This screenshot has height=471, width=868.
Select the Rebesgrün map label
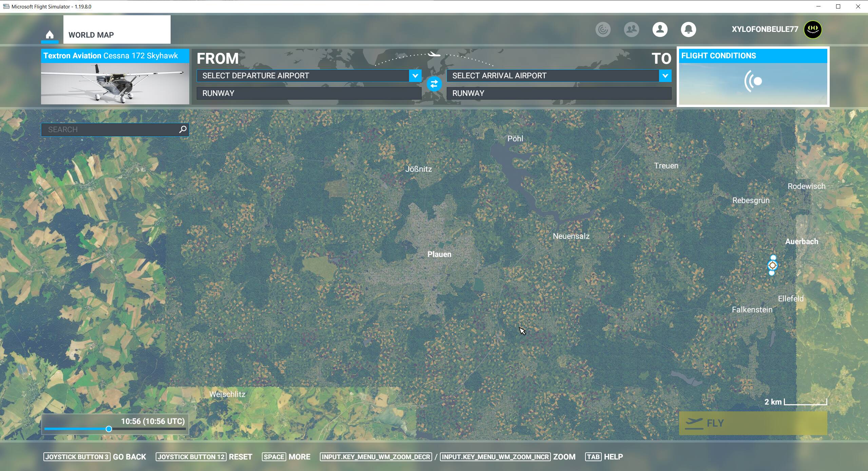751,201
